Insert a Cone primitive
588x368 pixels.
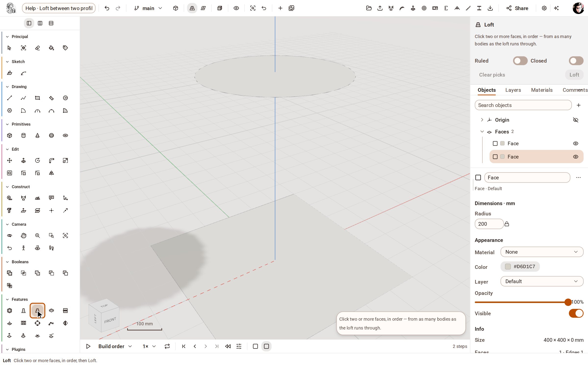point(37,135)
